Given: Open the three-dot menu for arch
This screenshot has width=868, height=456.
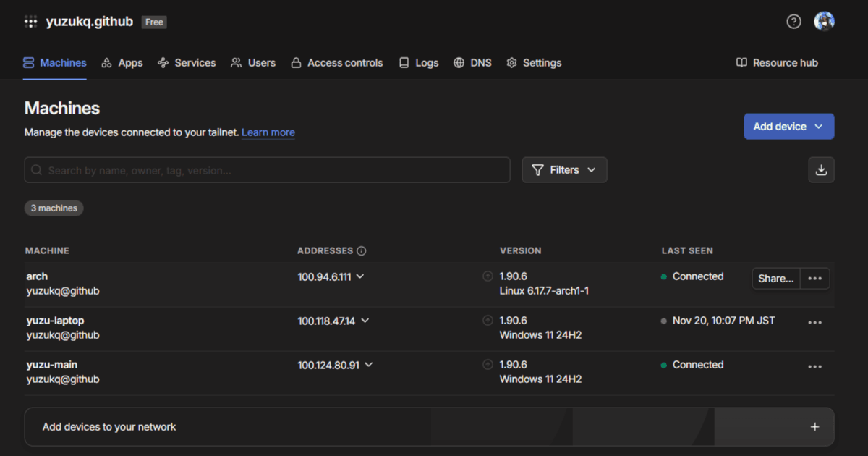Looking at the screenshot, I should pyautogui.click(x=814, y=279).
